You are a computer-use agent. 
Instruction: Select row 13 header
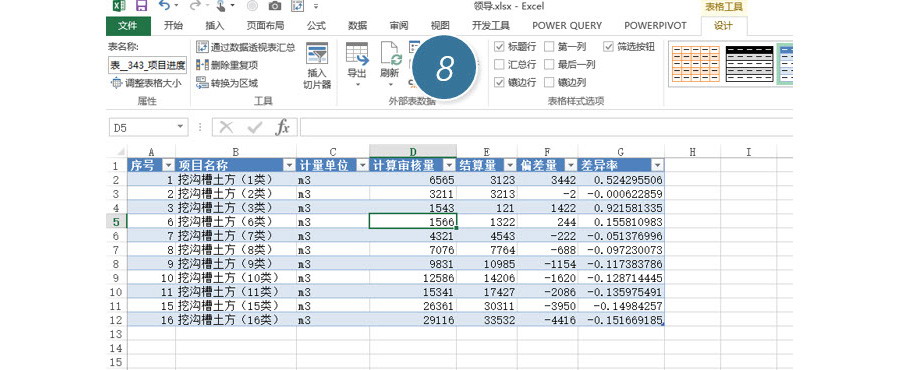[116, 334]
